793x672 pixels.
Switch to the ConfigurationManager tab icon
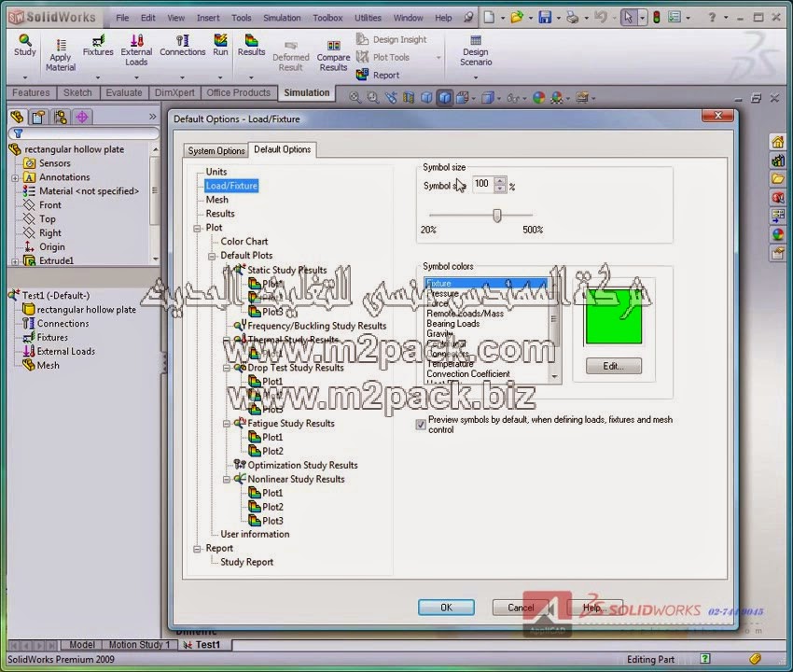tap(61, 118)
